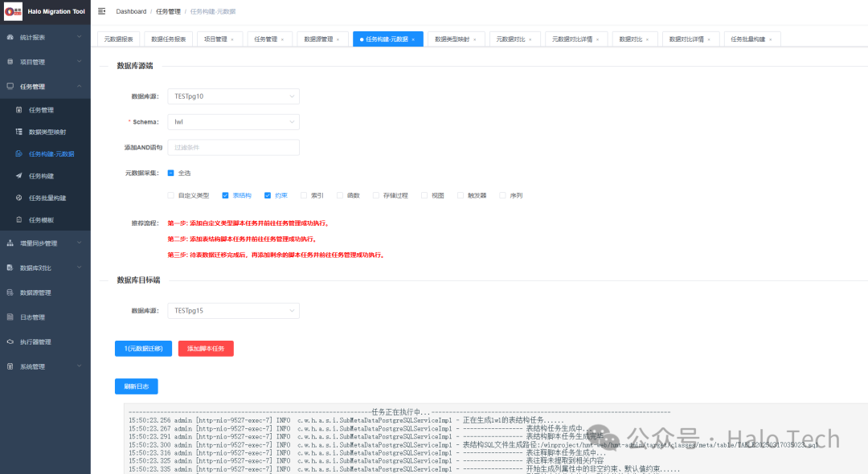This screenshot has width=868, height=474.
Task: Expand the 统计报表 sidebar chevron
Action: (x=79, y=37)
